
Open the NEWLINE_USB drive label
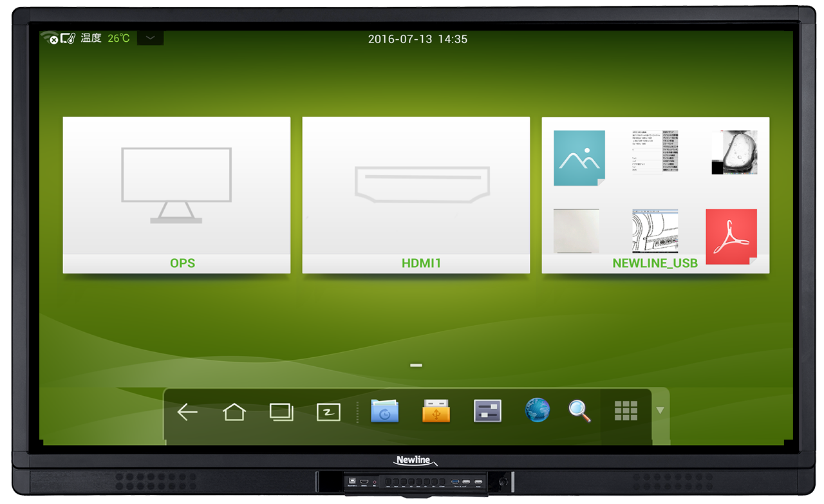tap(655, 263)
